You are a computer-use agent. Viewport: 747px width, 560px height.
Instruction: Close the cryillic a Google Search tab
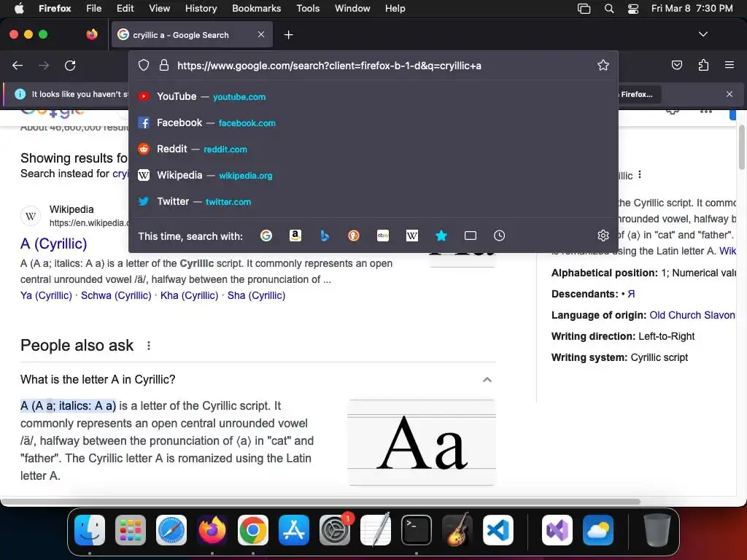click(x=261, y=34)
